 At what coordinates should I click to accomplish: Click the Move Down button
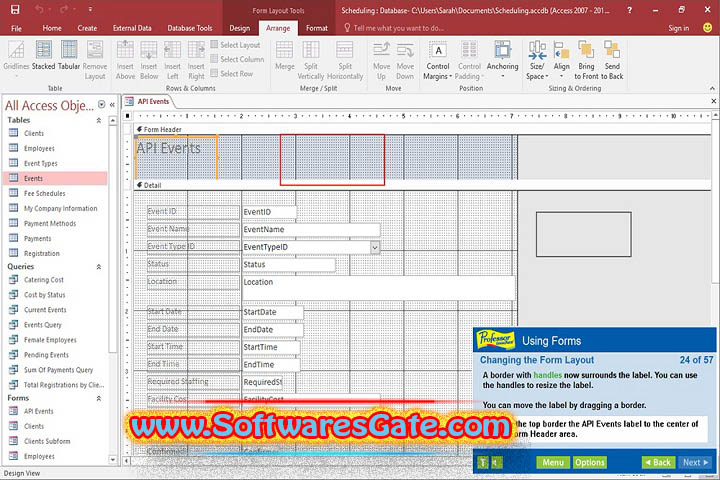[405, 60]
